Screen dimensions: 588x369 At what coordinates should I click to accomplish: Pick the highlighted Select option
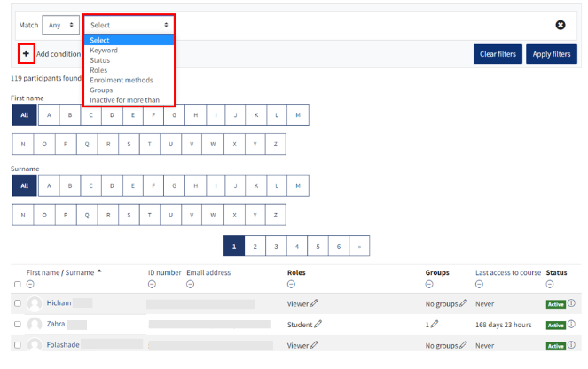(129, 40)
